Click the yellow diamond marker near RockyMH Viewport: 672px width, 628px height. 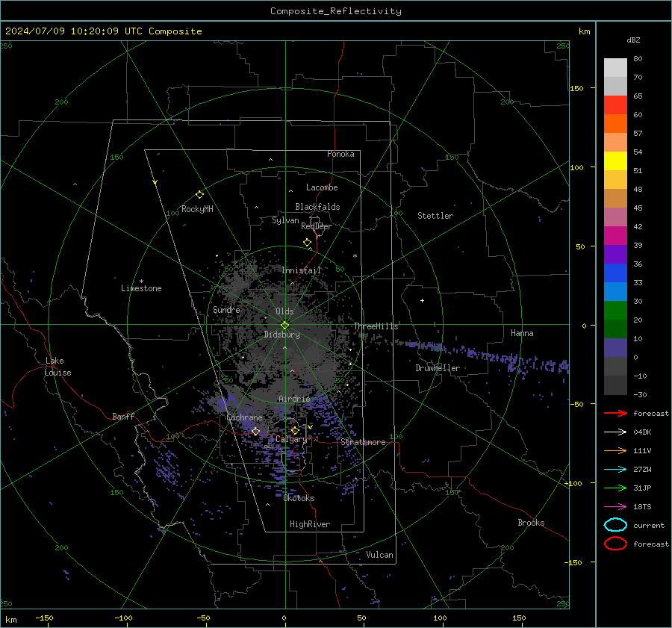click(199, 195)
